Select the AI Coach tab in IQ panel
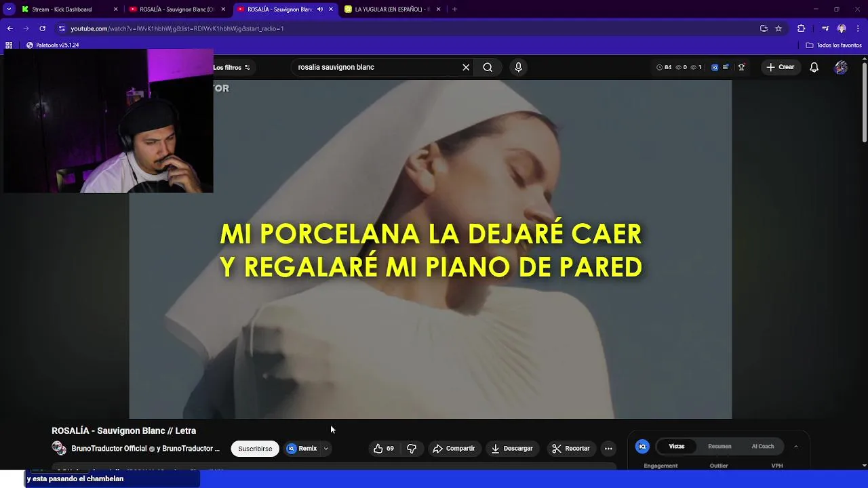This screenshot has height=488, width=868. pyautogui.click(x=762, y=447)
